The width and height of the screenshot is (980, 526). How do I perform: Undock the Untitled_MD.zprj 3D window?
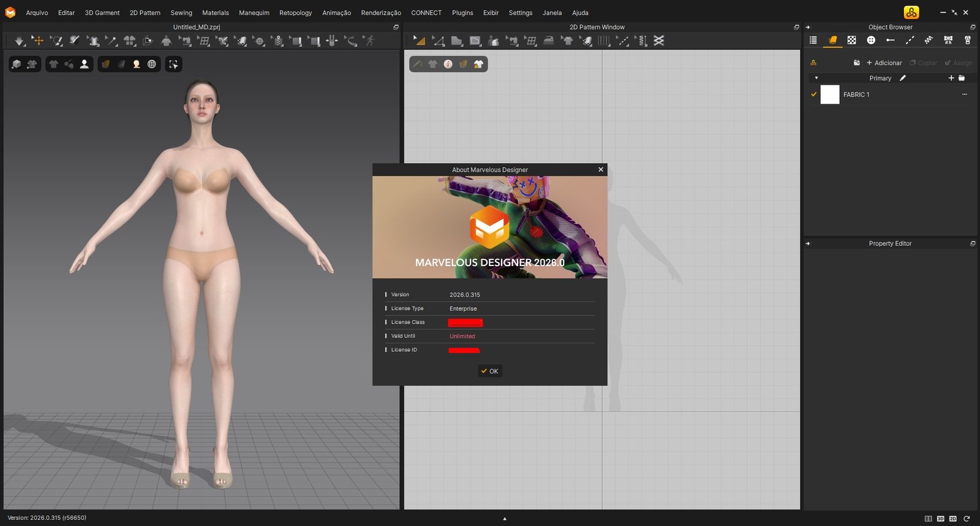click(396, 27)
